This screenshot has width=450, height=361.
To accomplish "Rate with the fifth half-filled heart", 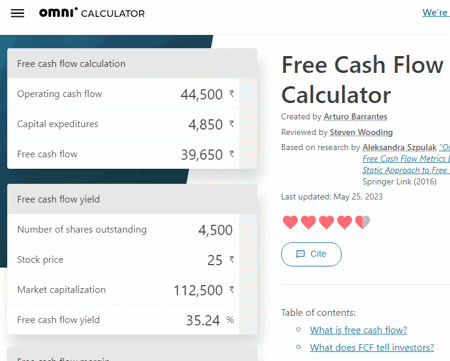I will 363,222.
